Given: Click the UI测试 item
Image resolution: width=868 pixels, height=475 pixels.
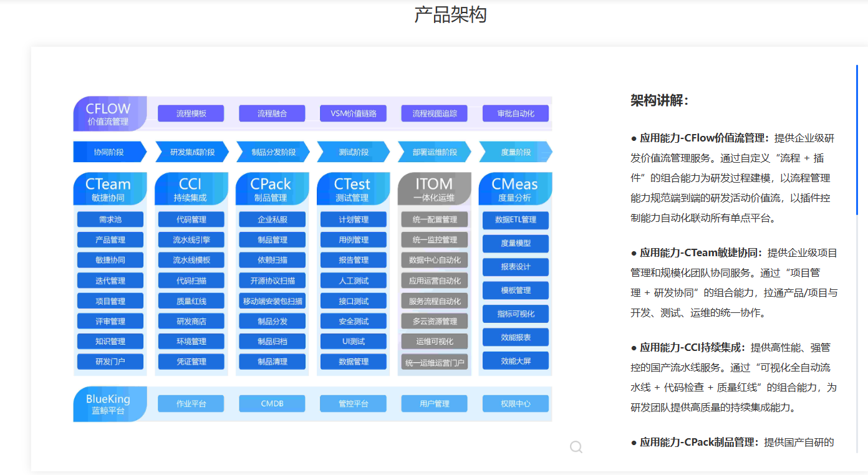Looking at the screenshot, I should tap(354, 342).
